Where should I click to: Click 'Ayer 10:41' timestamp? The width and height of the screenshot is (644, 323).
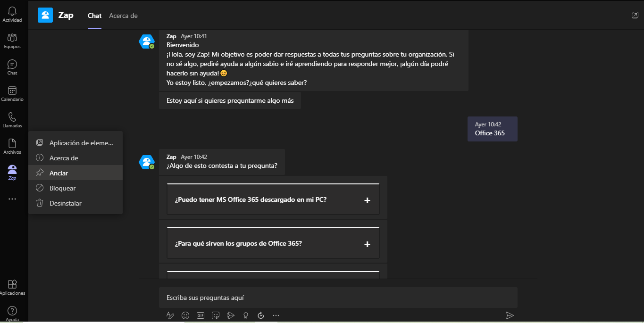pyautogui.click(x=194, y=36)
